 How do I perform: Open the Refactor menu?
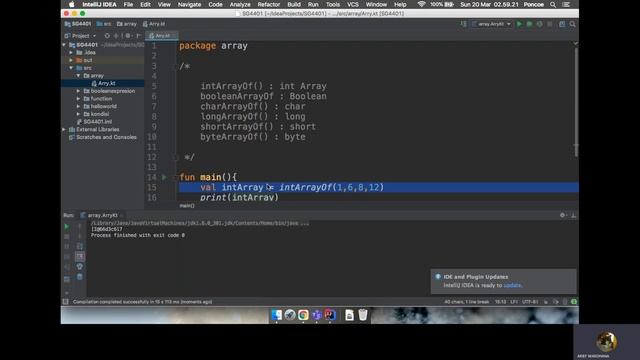tap(269, 4)
